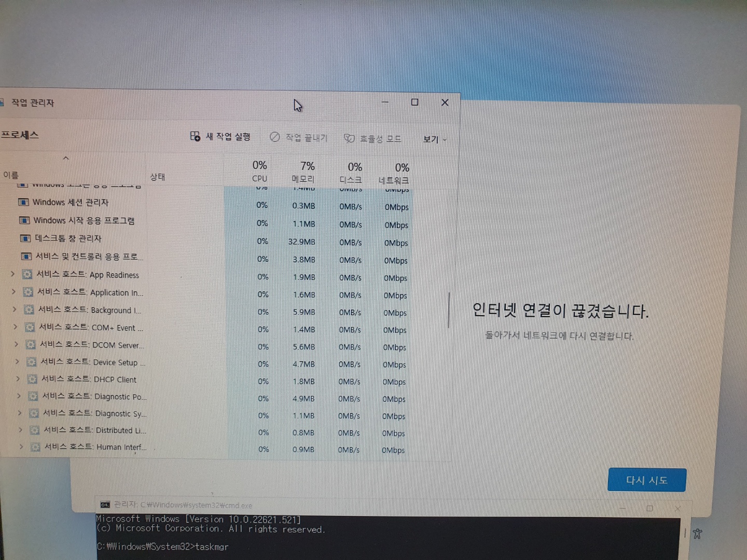This screenshot has height=560, width=747.
Task: Toggle 효율성 모드 efficiency mode
Action: 373,138
